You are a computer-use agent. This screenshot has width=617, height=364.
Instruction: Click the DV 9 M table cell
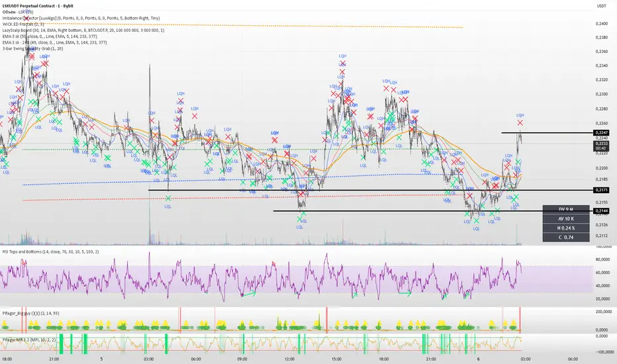(566, 209)
